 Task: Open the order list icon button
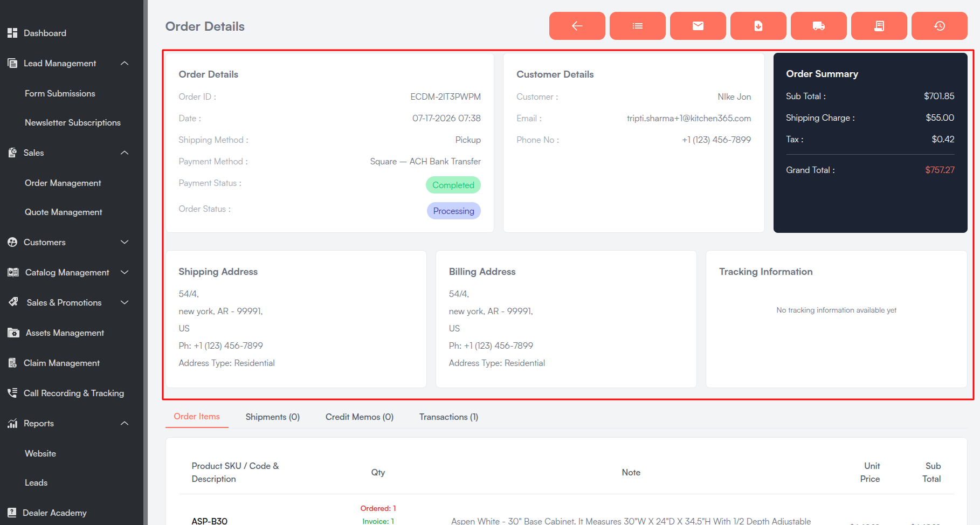click(x=637, y=26)
